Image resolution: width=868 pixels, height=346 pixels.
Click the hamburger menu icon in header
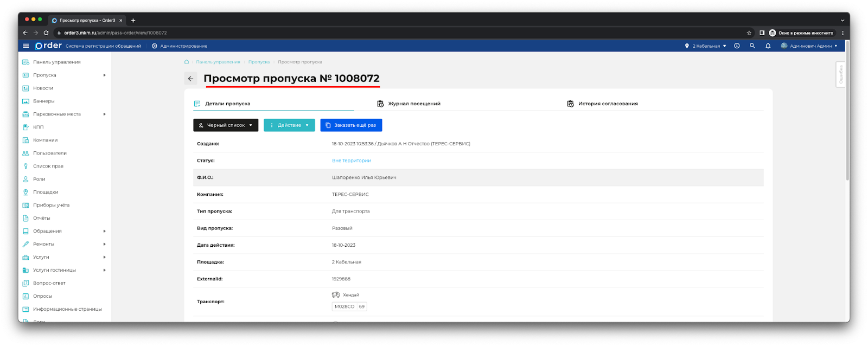(25, 46)
